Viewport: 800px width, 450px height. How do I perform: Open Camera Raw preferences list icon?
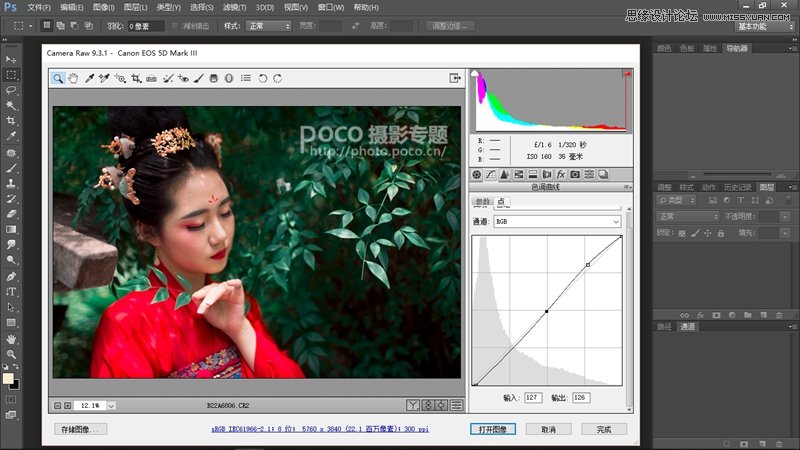(x=246, y=79)
